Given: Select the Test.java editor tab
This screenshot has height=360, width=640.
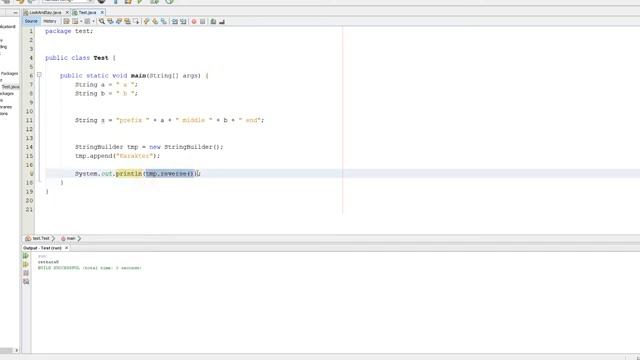Looking at the screenshot, I should coord(87,13).
